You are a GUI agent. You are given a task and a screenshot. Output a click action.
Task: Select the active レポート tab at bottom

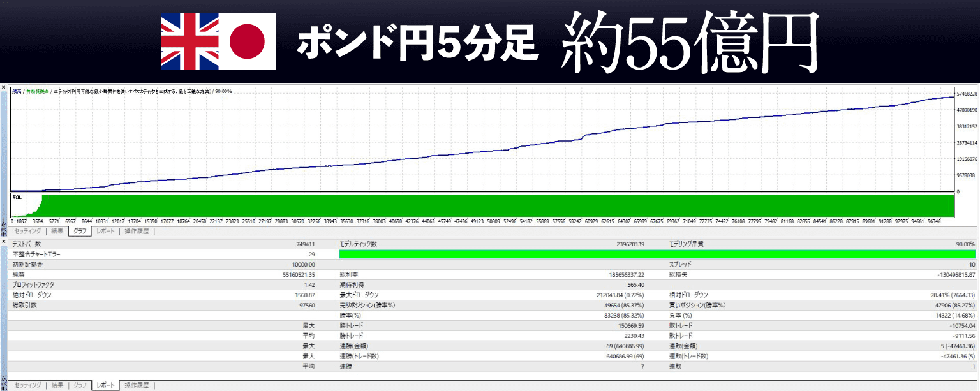coord(105,385)
